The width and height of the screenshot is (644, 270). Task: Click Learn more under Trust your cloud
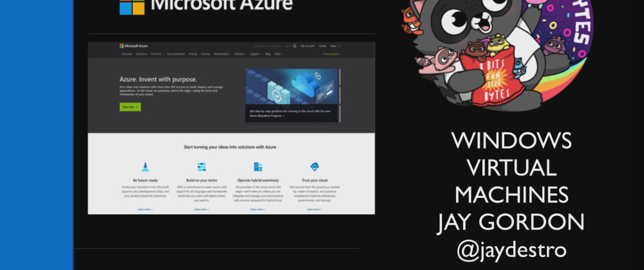point(315,210)
